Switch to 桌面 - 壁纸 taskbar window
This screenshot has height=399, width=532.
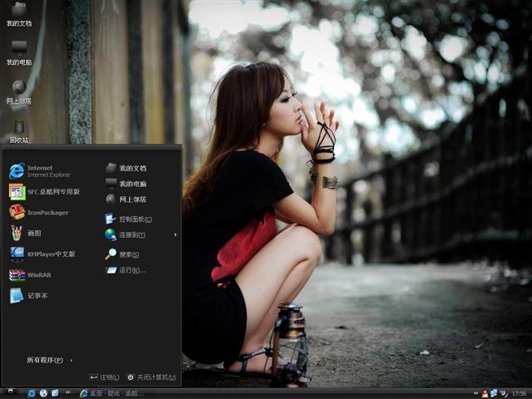[x=111, y=393]
